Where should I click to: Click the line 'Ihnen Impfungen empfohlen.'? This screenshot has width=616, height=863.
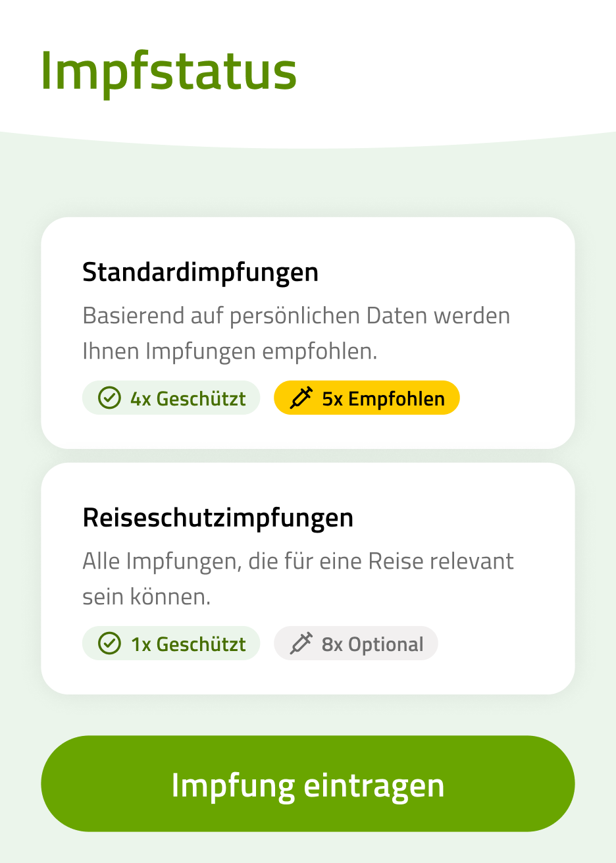tap(230, 352)
